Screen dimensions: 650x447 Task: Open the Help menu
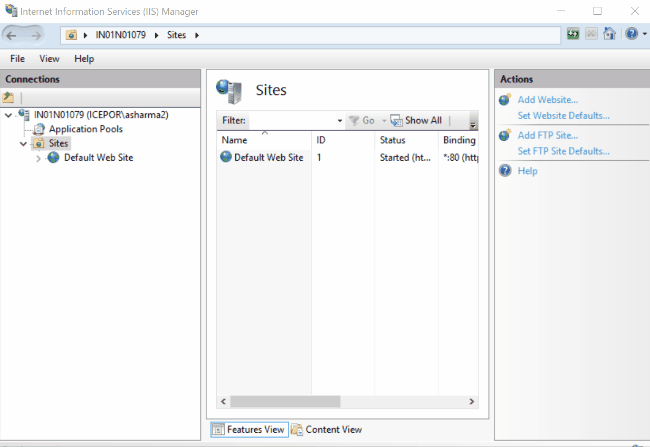pyautogui.click(x=84, y=58)
